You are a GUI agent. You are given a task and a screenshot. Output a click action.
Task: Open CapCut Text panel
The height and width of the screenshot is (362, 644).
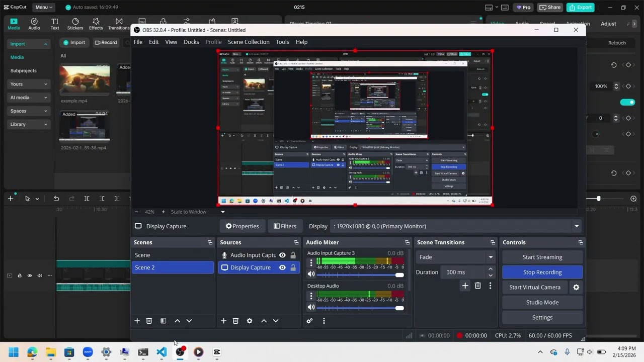click(x=55, y=24)
